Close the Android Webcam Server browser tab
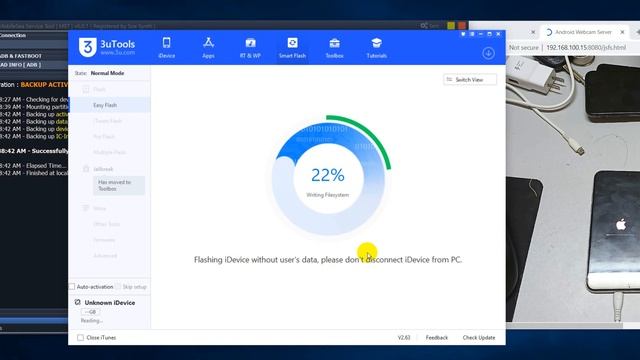The width and height of the screenshot is (640, 360). point(622,32)
